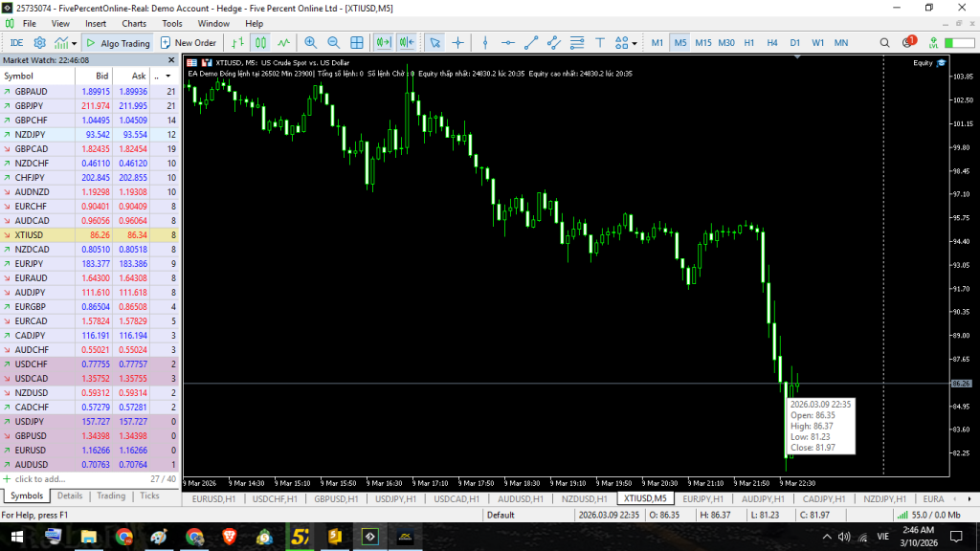Viewport: 980px width, 551px height.
Task: Switch to line chart display
Action: coord(283,42)
